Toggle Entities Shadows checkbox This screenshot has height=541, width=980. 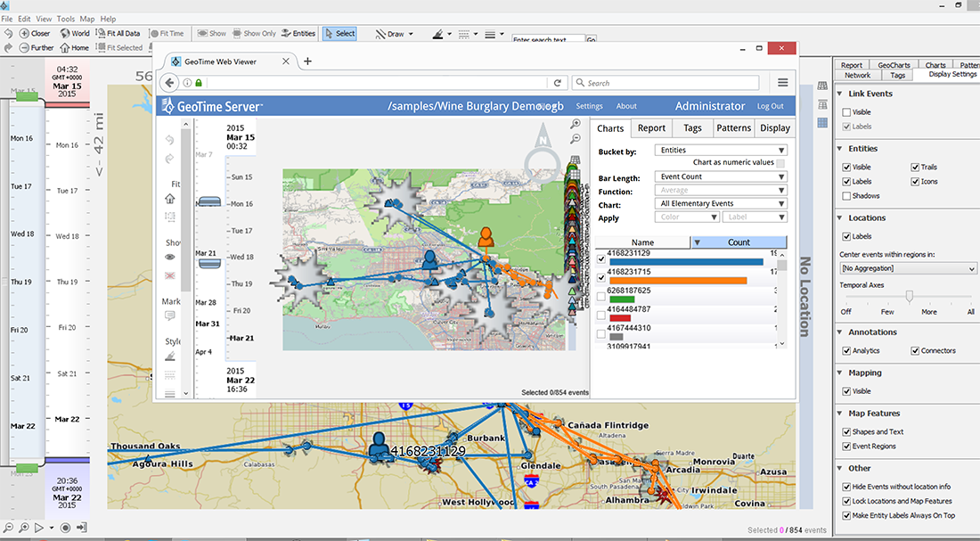[846, 196]
